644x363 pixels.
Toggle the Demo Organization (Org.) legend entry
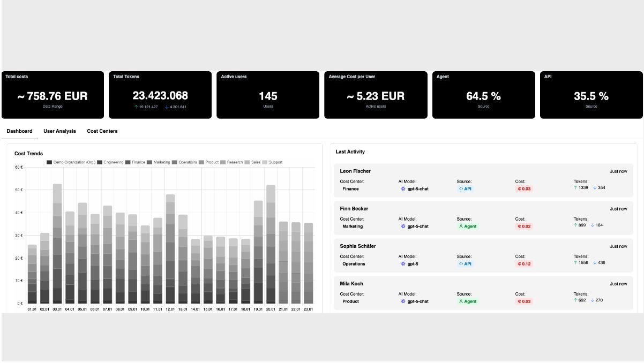pos(71,162)
